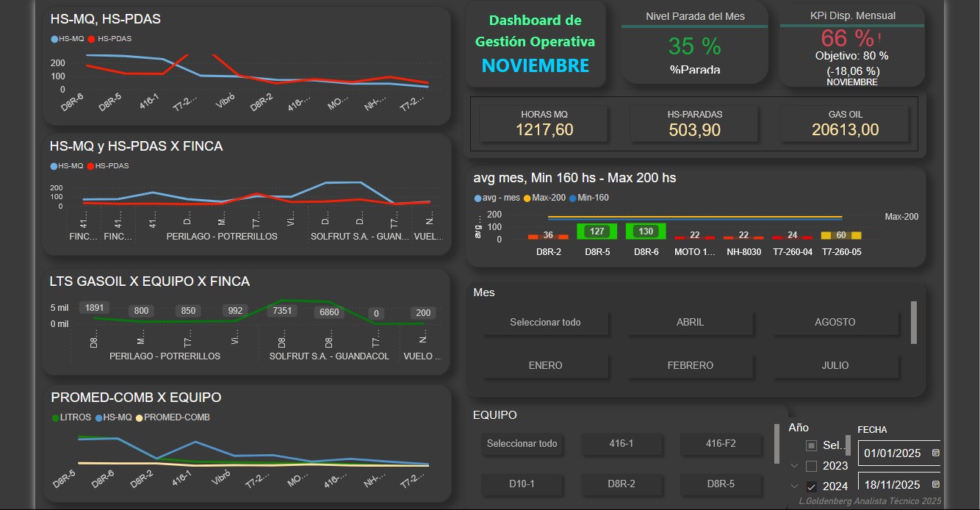Click the T7-260-04 bar labeled 24
The image size is (980, 510).
(x=792, y=237)
